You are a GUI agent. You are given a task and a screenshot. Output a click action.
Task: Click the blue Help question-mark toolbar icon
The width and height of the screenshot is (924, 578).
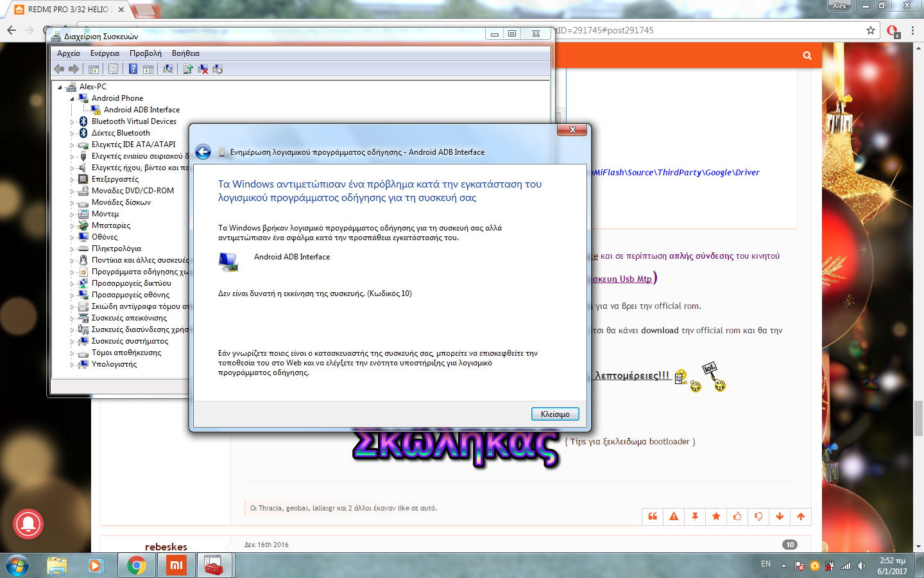coord(133,69)
